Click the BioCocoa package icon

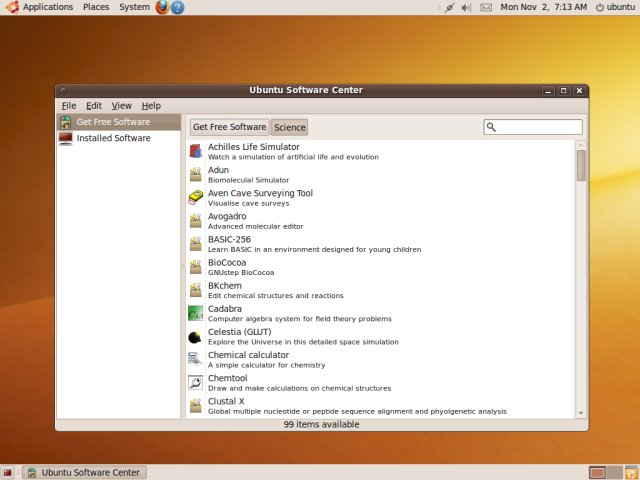(x=196, y=267)
